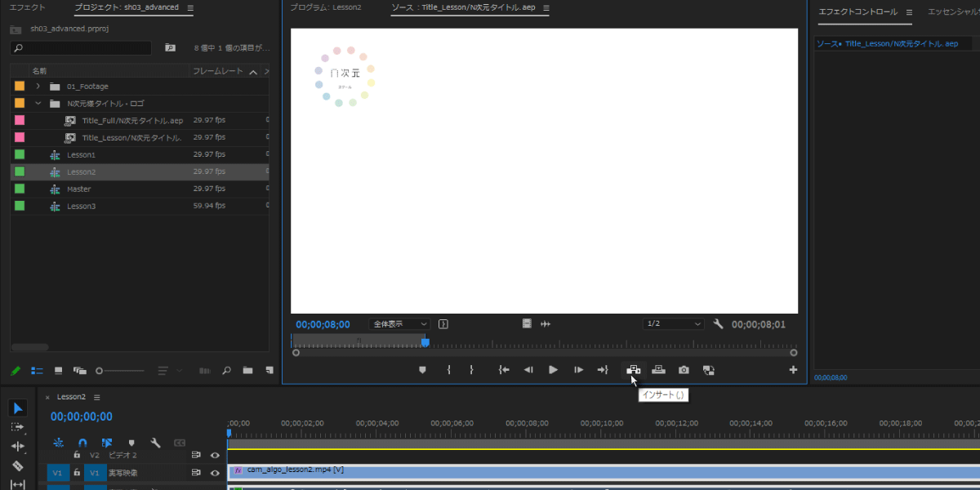This screenshot has width=980, height=490.
Task: Switch to the エフェクト tab
Action: [28, 7]
